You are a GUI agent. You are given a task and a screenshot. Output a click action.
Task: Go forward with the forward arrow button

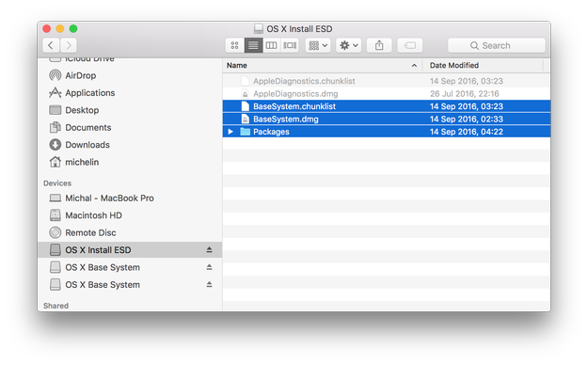(69, 45)
